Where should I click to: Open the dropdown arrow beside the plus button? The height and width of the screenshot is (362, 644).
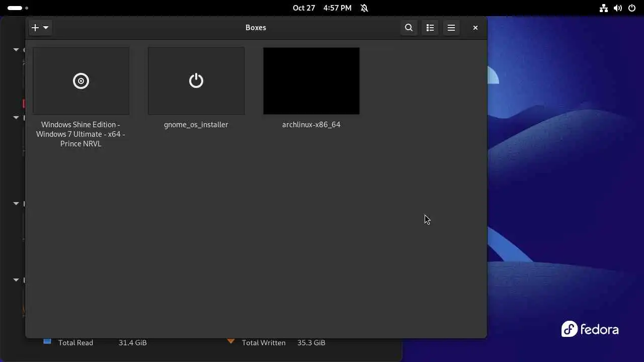46,28
